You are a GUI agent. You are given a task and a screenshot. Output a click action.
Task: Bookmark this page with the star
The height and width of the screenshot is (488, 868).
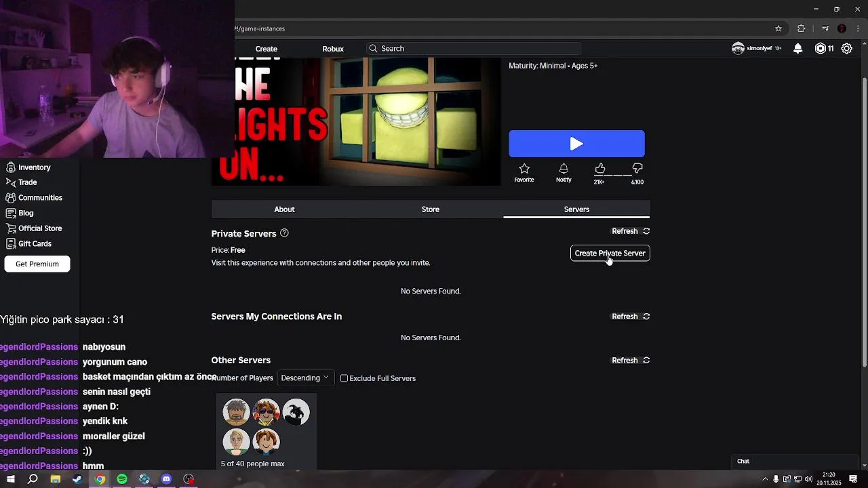pyautogui.click(x=778, y=28)
